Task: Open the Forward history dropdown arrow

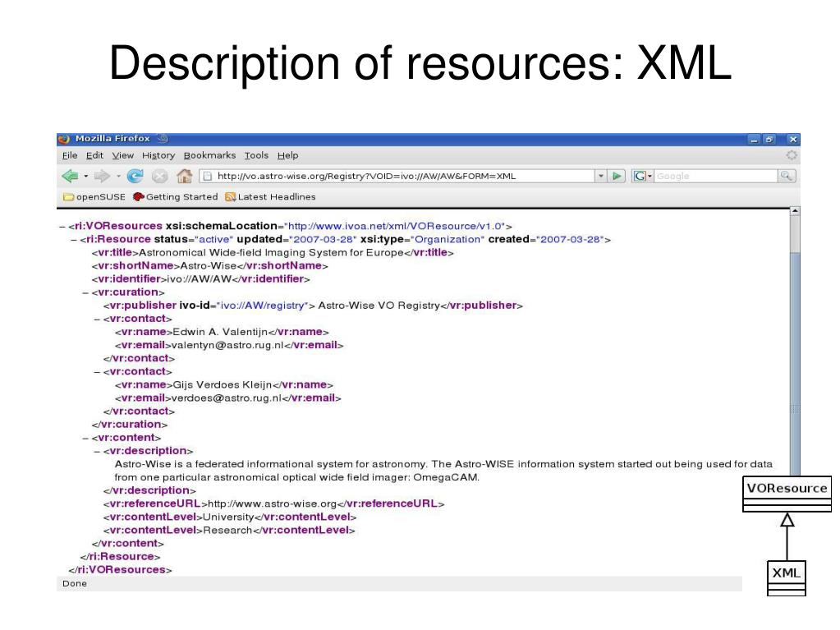Action: tap(118, 177)
